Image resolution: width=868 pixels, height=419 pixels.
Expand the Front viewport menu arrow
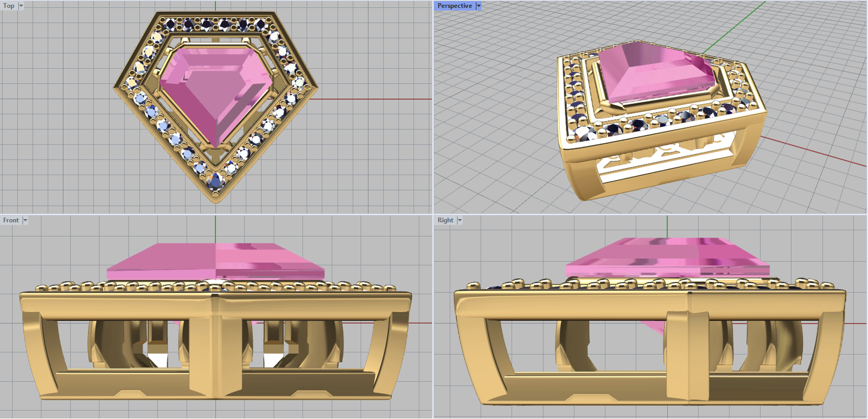pyautogui.click(x=25, y=220)
